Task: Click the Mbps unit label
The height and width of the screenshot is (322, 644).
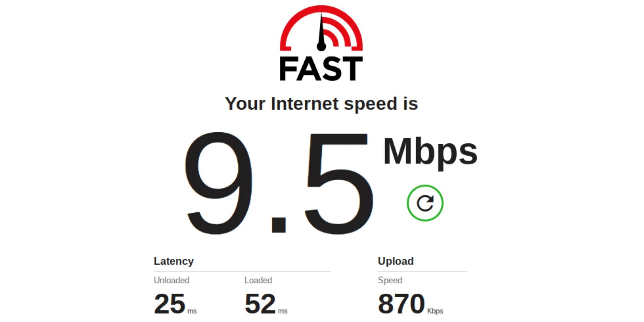Action: [430, 152]
